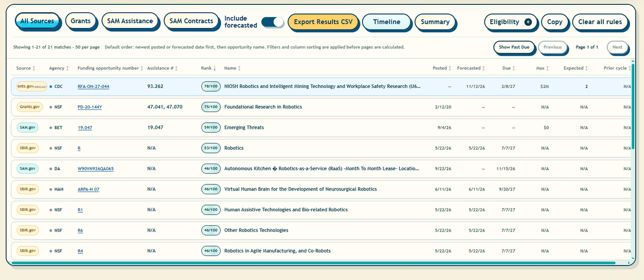
Task: Select 'Foundational Research in Robotics' name
Action: (263, 107)
